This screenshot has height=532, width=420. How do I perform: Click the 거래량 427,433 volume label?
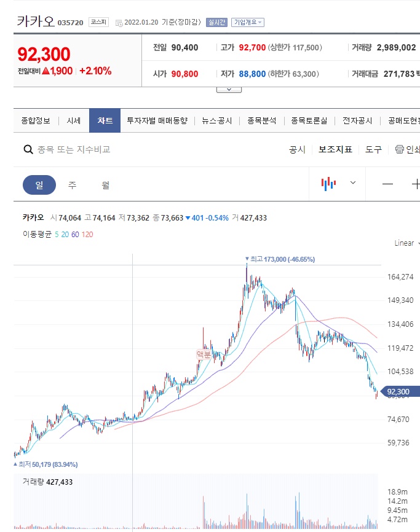[x=47, y=482]
